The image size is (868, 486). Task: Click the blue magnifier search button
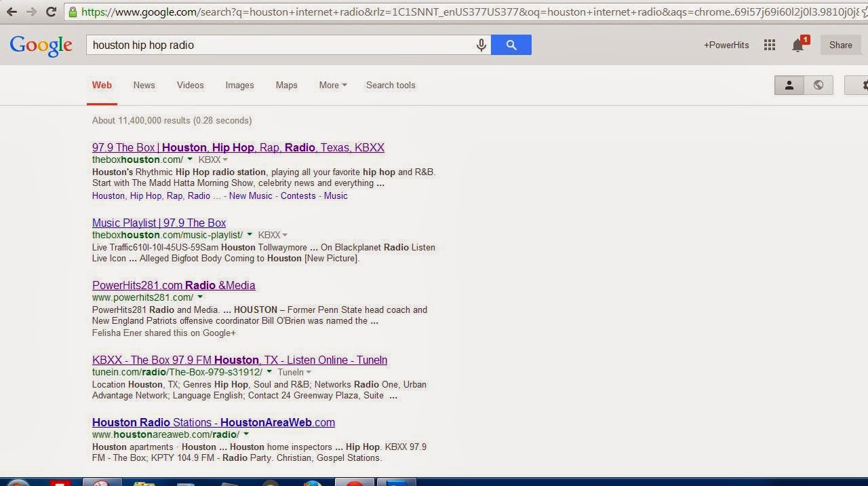(x=511, y=45)
